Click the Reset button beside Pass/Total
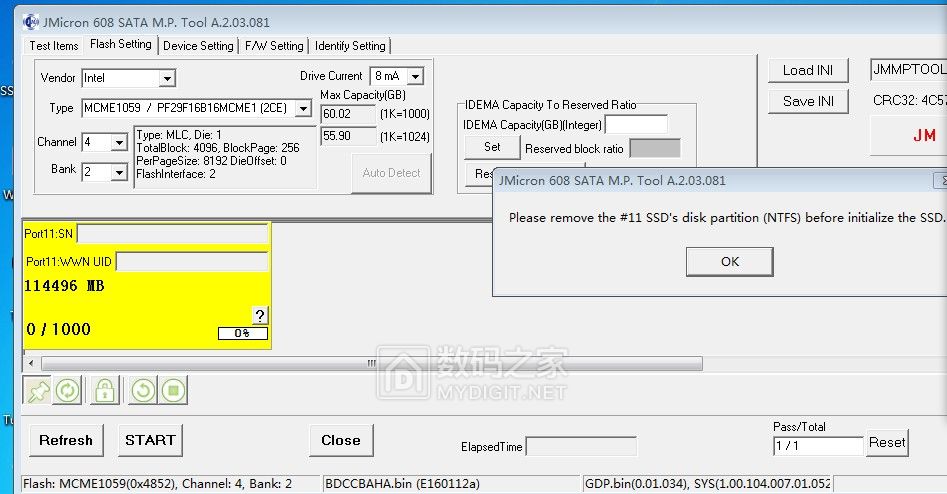Viewport: 947px width, 494px height. click(x=887, y=443)
